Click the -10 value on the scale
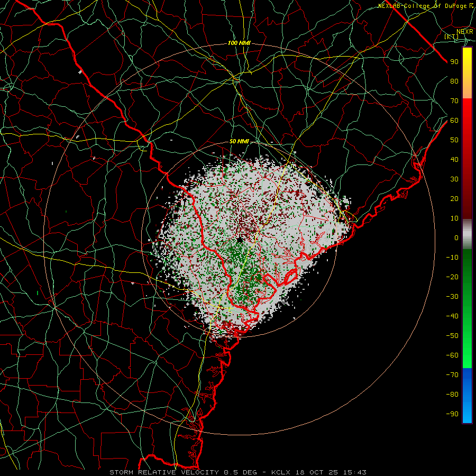Image resolution: width=476 pixels, height=476 pixels. (x=452, y=258)
